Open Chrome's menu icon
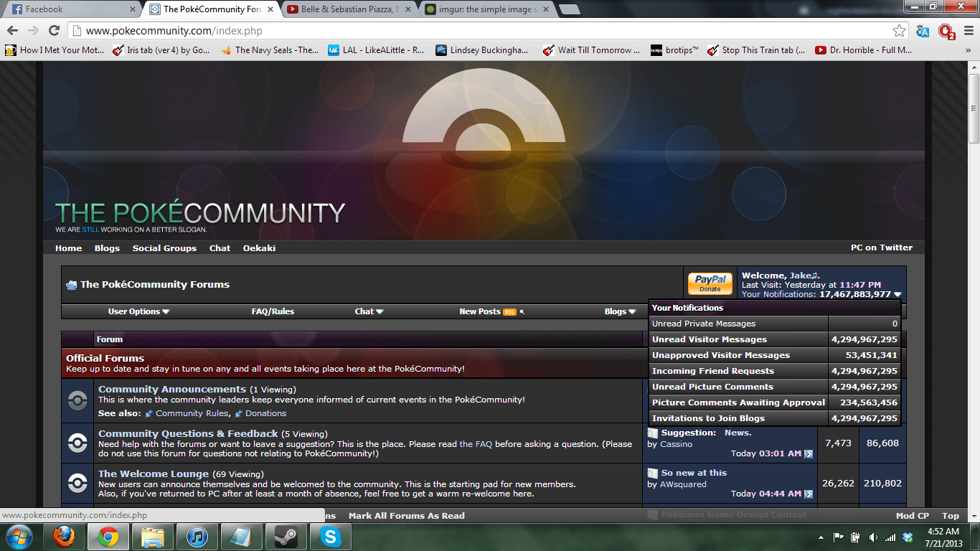This screenshot has width=980, height=551. point(968,31)
